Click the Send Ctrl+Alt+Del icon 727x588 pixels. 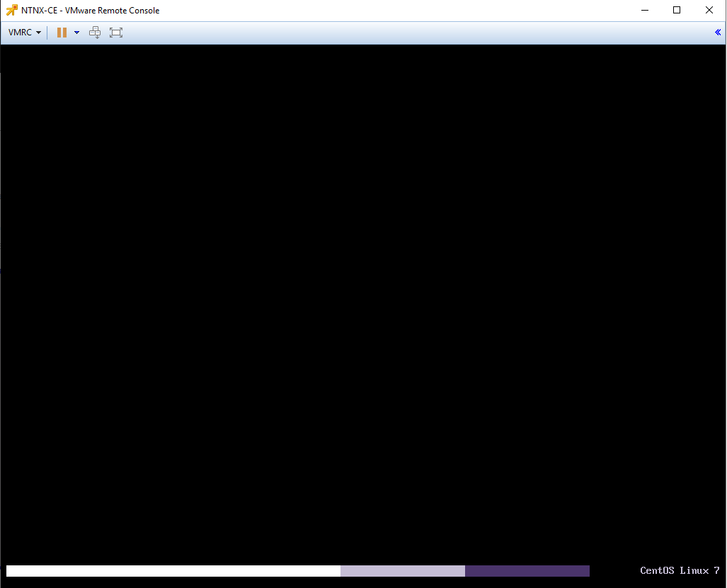click(x=95, y=33)
